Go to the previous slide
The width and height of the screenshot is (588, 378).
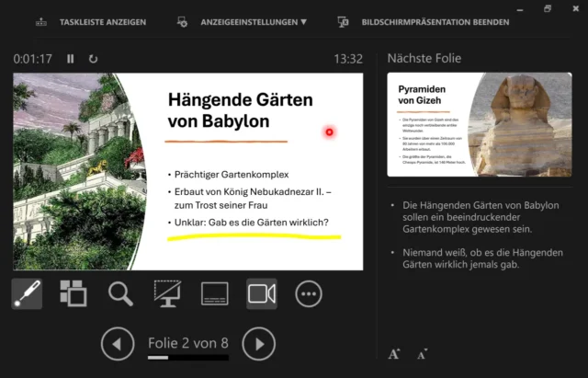click(118, 344)
